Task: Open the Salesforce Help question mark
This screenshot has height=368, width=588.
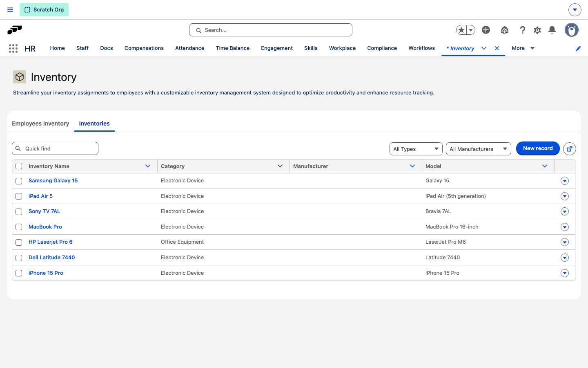Action: click(x=522, y=30)
